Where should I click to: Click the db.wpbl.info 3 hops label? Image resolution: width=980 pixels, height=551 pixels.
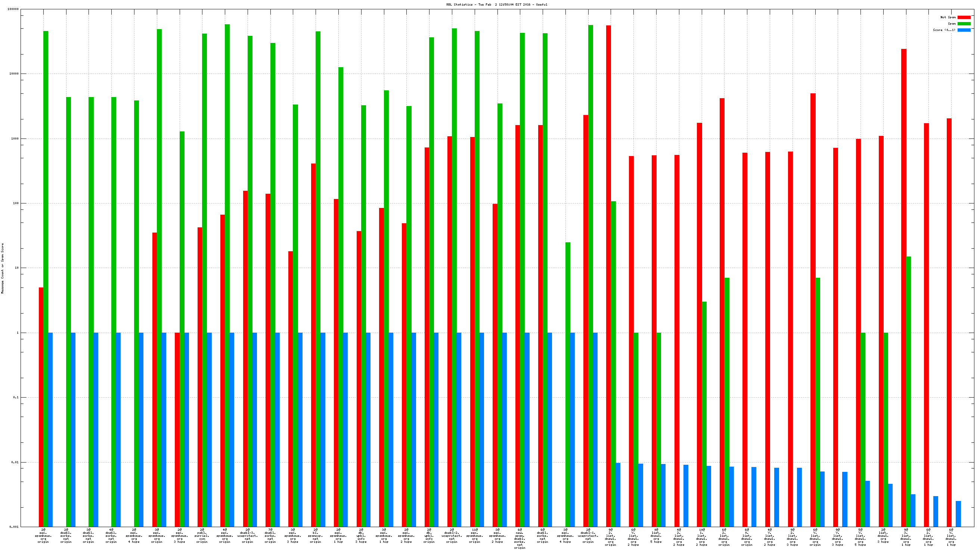pos(361,535)
